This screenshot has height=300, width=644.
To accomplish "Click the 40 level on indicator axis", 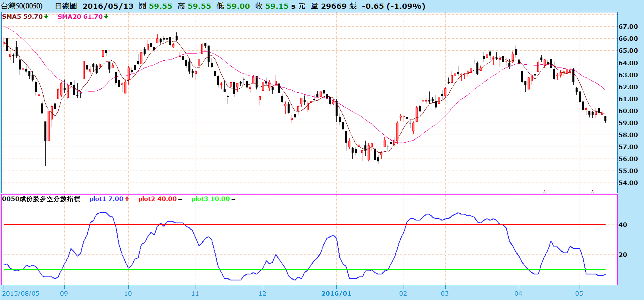I will [x=623, y=225].
